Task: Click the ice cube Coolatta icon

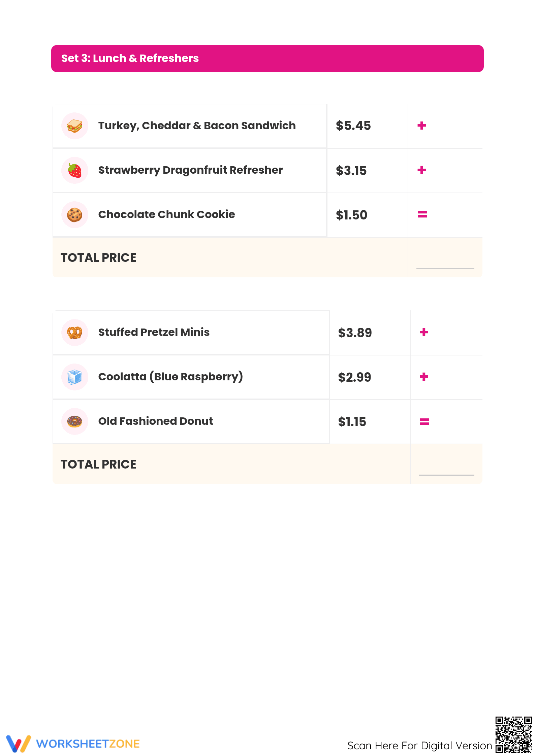Action: [75, 377]
